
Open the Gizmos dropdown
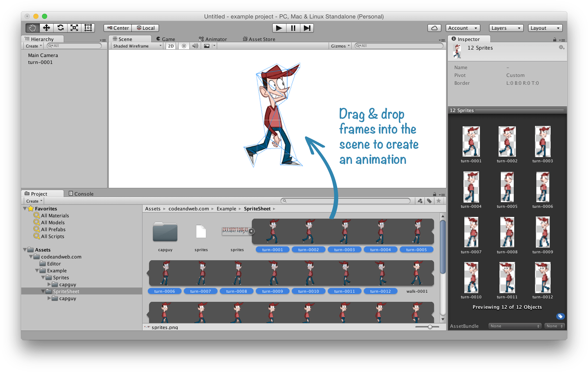point(340,46)
